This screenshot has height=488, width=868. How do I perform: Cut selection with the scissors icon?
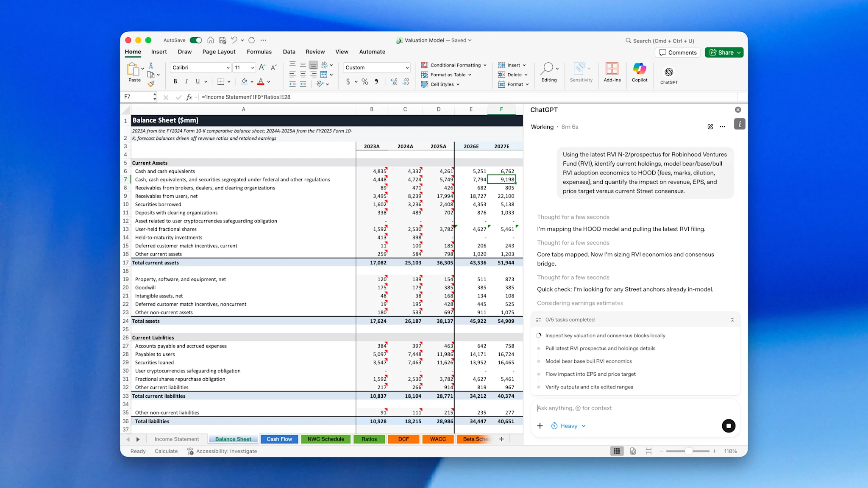pos(151,66)
